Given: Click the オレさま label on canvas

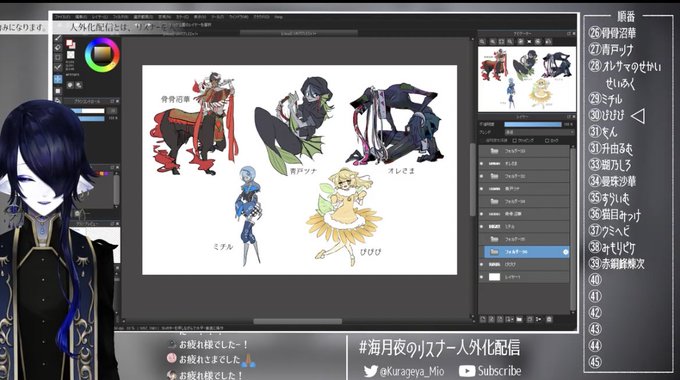Looking at the screenshot, I should [x=401, y=171].
